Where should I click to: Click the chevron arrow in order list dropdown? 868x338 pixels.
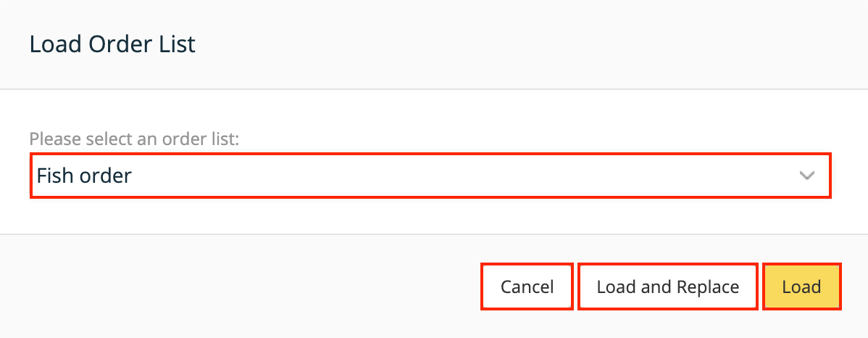(x=806, y=176)
